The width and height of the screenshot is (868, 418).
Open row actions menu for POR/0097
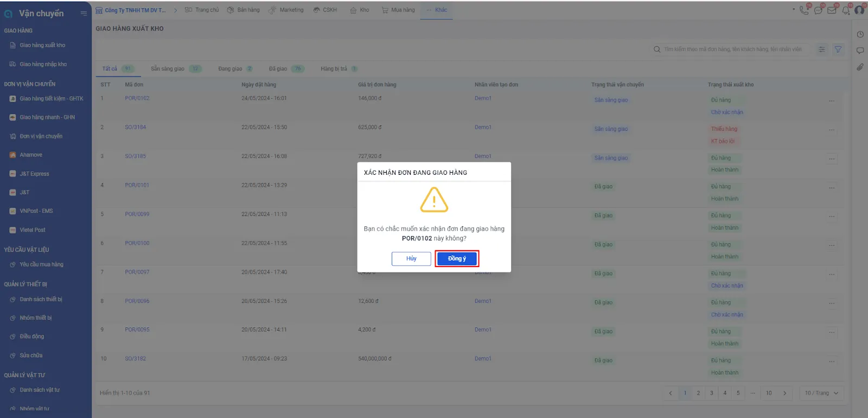[832, 275]
